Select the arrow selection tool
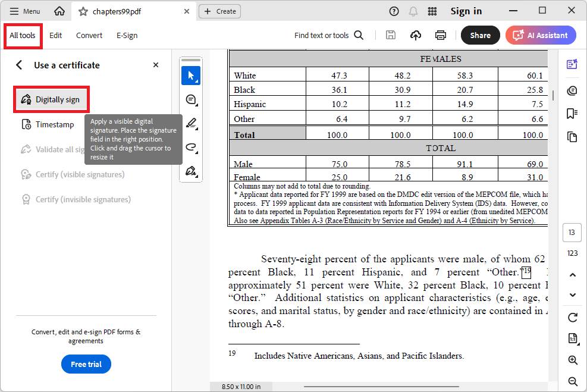Image resolution: width=587 pixels, height=392 pixels. pyautogui.click(x=190, y=76)
